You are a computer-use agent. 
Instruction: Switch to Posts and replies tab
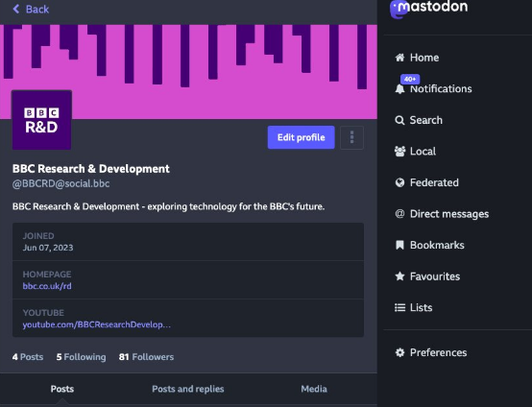click(188, 389)
